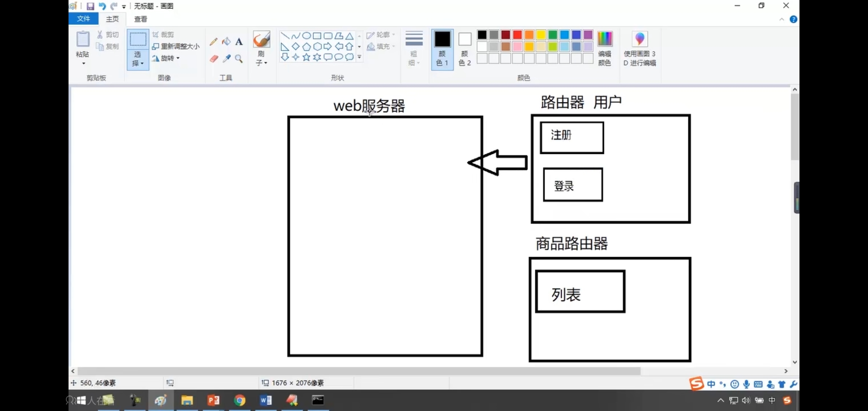Screen dimensions: 868x411
Task: Click the Undo arrow icon
Action: (x=102, y=6)
